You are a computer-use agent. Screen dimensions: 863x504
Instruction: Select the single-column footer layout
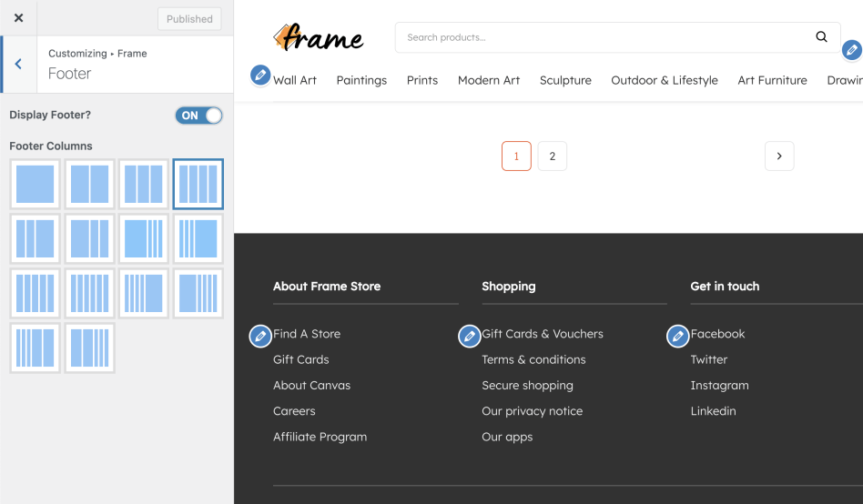tap(35, 184)
